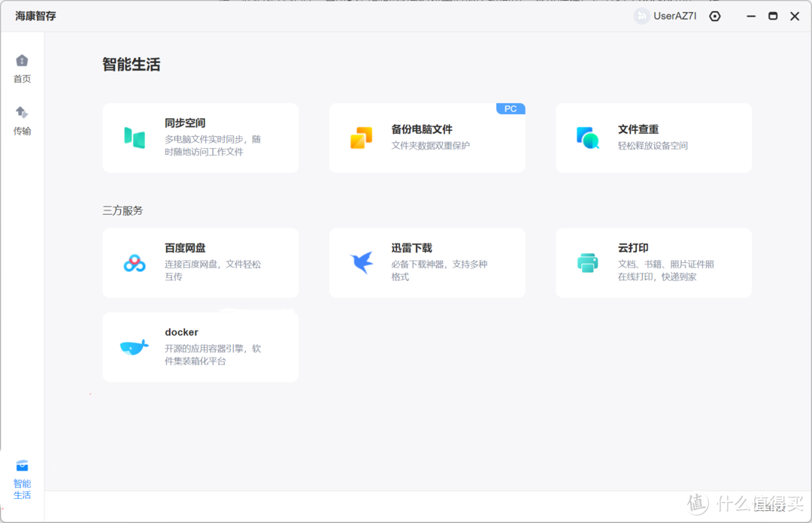The height and width of the screenshot is (523, 812).
Task: Click the hexagonal device settings icon
Action: tap(714, 16)
